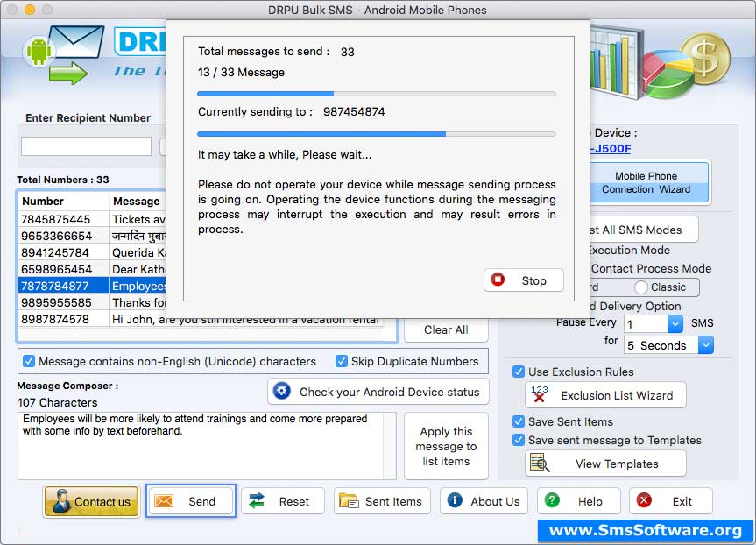Select row with number 6598965454

pyautogui.click(x=93, y=269)
